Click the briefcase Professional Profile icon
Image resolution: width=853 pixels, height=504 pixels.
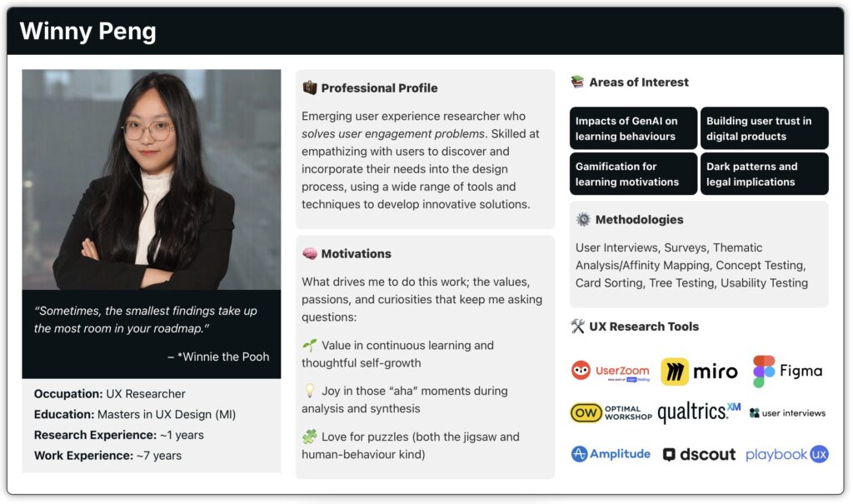pyautogui.click(x=308, y=87)
